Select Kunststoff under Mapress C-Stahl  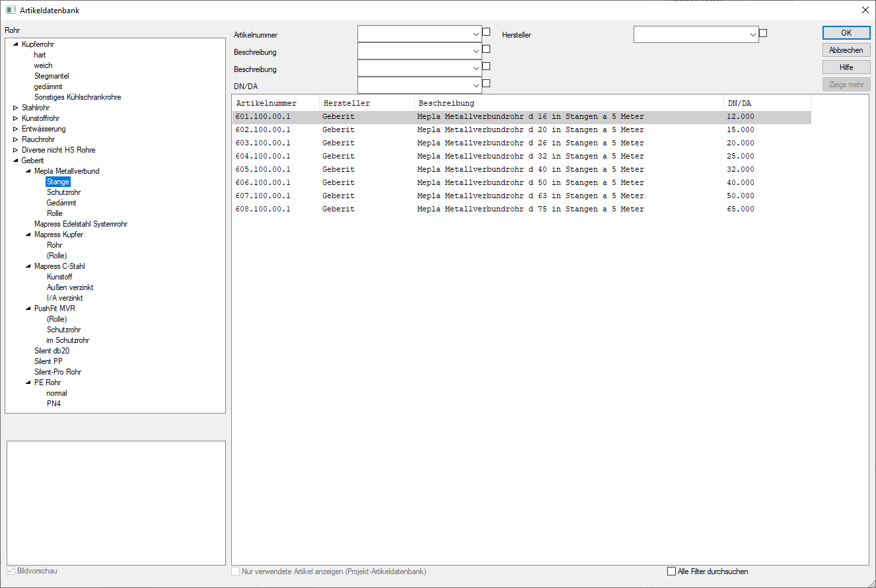tap(59, 277)
